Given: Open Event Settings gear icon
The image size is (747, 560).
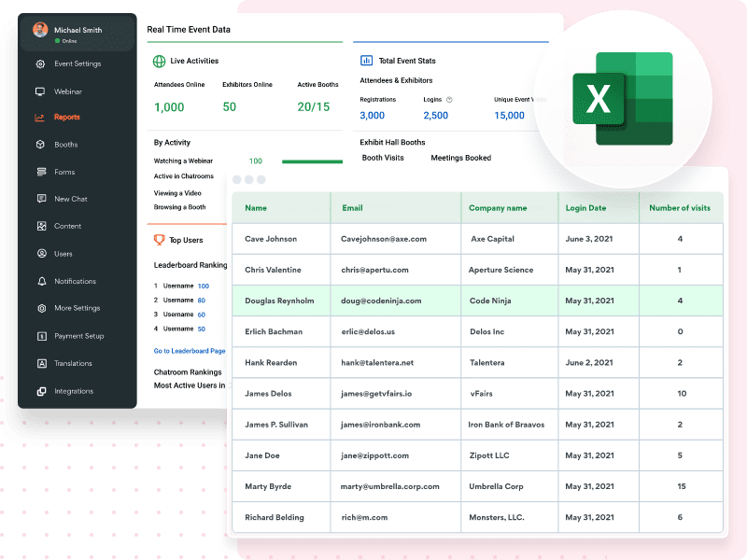Looking at the screenshot, I should pyautogui.click(x=40, y=63).
